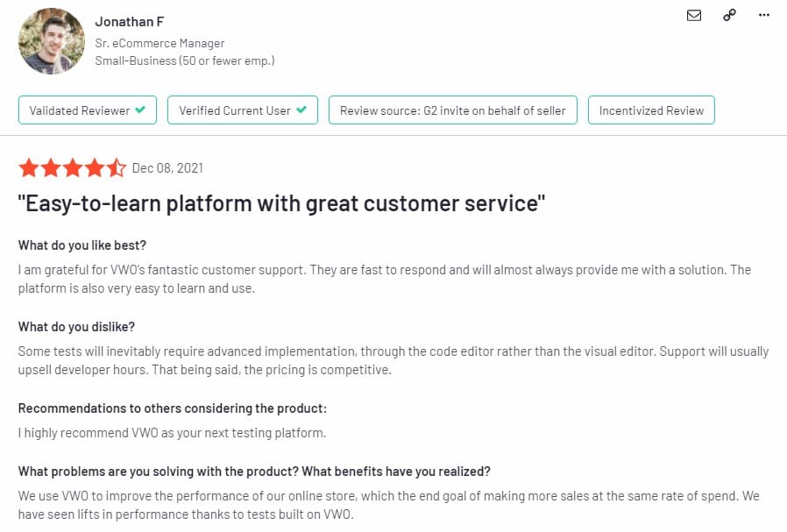The width and height of the screenshot is (787, 532).
Task: Click the Dec 08, 2021 review date
Action: [167, 167]
